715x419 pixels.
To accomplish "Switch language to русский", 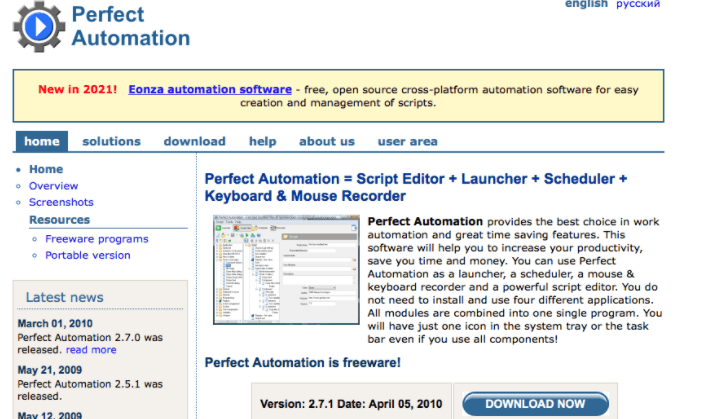I will [x=638, y=4].
